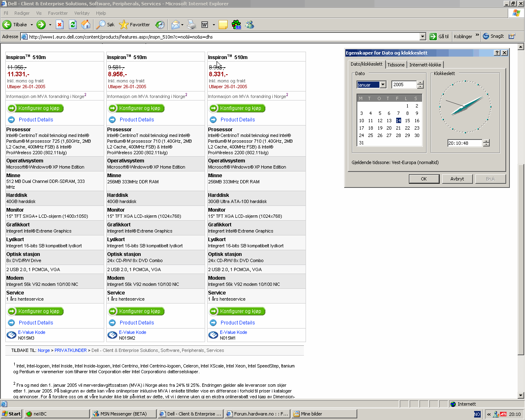Open the Favoritter star pane
The image size is (525, 420).
click(135, 25)
